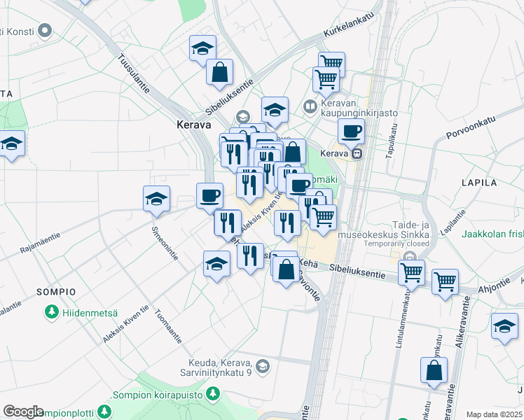Image resolution: width=524 pixels, height=420 pixels.
Task: Click the school marker above Simeonintie
Action: pos(156,200)
